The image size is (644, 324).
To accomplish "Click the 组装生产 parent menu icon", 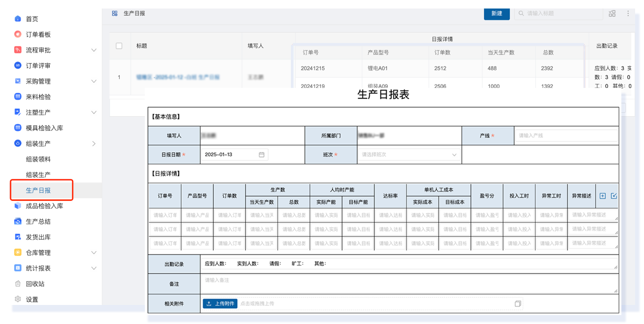I will tap(18, 143).
